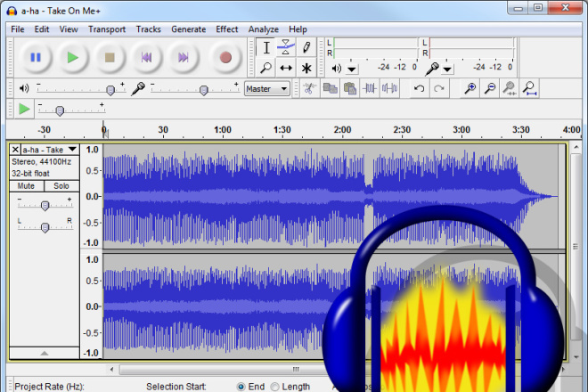Undo the last action
The image size is (588, 392).
[x=420, y=88]
